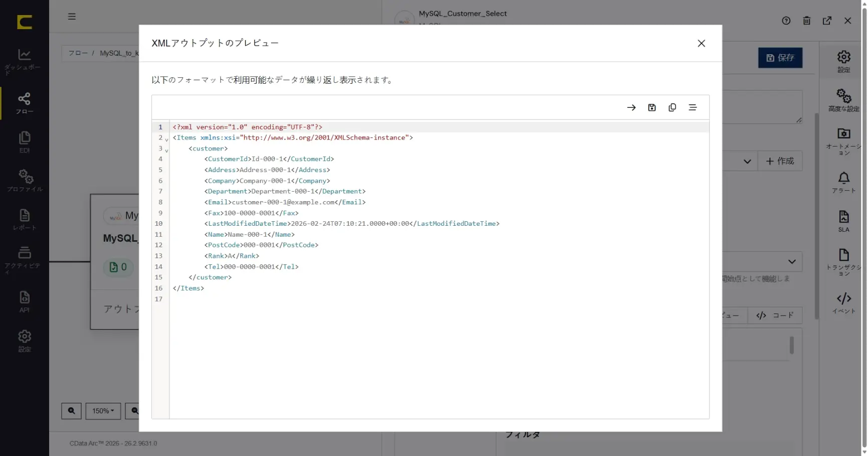Click the Rank value on line 13
Image resolution: width=868 pixels, height=456 pixels.
point(230,256)
